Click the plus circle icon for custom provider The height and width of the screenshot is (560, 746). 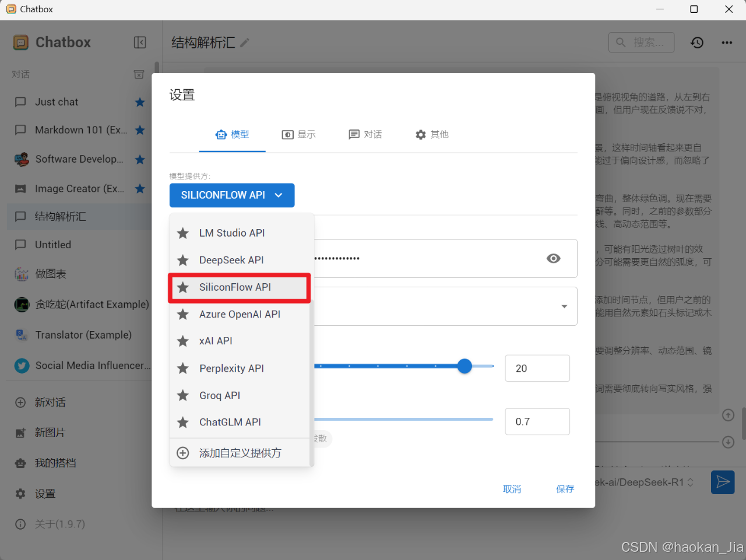pyautogui.click(x=183, y=453)
